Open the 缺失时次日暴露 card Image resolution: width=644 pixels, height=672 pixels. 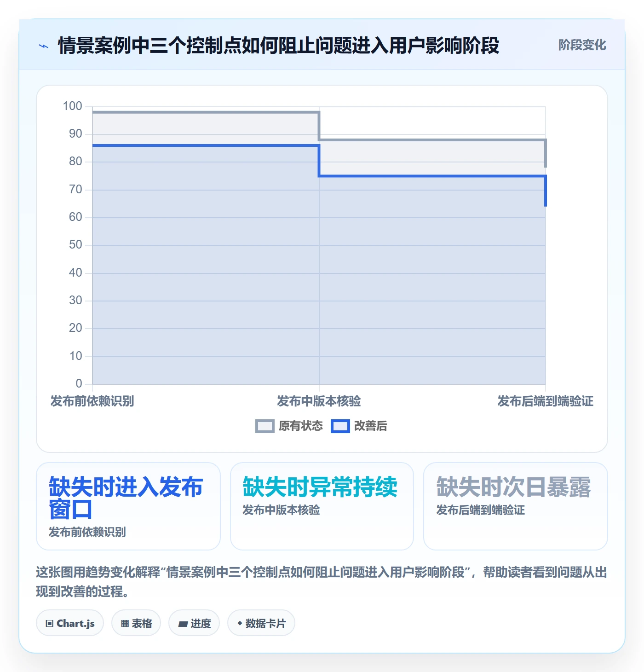click(516, 506)
